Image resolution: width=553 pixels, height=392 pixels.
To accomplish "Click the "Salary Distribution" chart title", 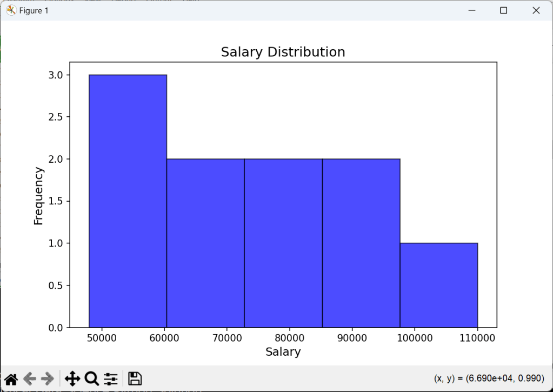I will click(283, 52).
